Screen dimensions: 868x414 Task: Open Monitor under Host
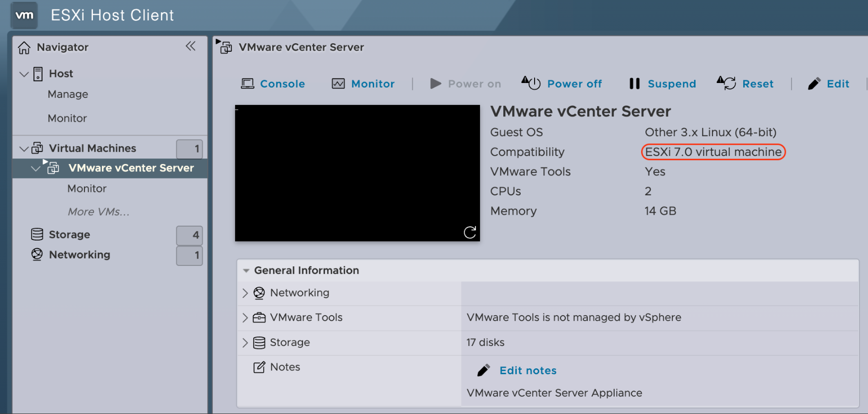pyautogui.click(x=67, y=118)
